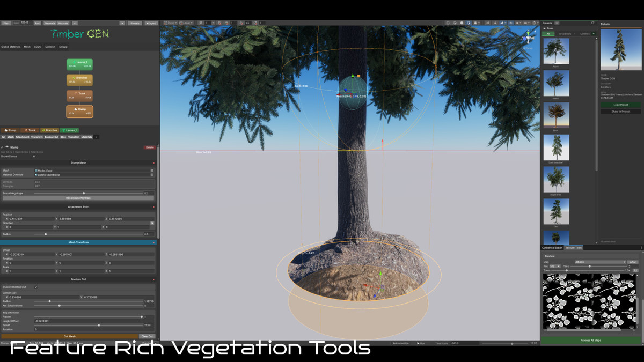Click the Generate button
Screen dimensions: 644x362
[x=50, y=23]
